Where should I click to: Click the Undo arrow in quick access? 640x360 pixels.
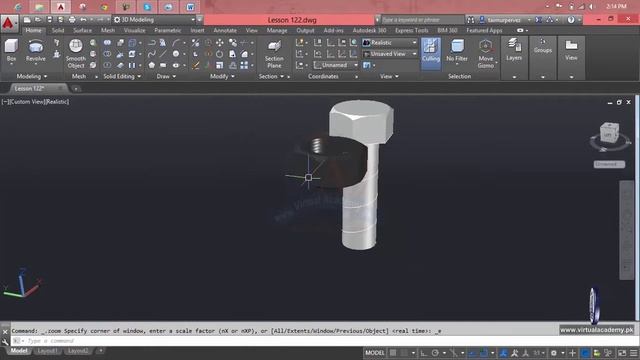[83, 20]
